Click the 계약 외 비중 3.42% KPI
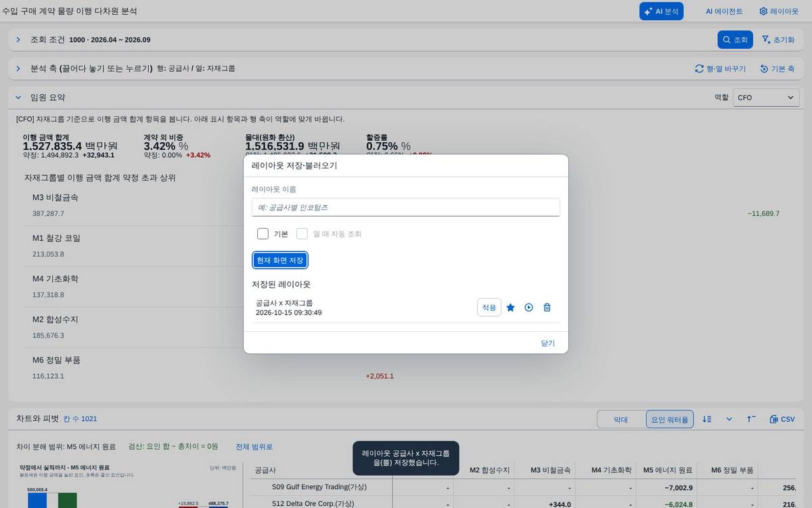The width and height of the screenshot is (812, 508). (x=166, y=146)
